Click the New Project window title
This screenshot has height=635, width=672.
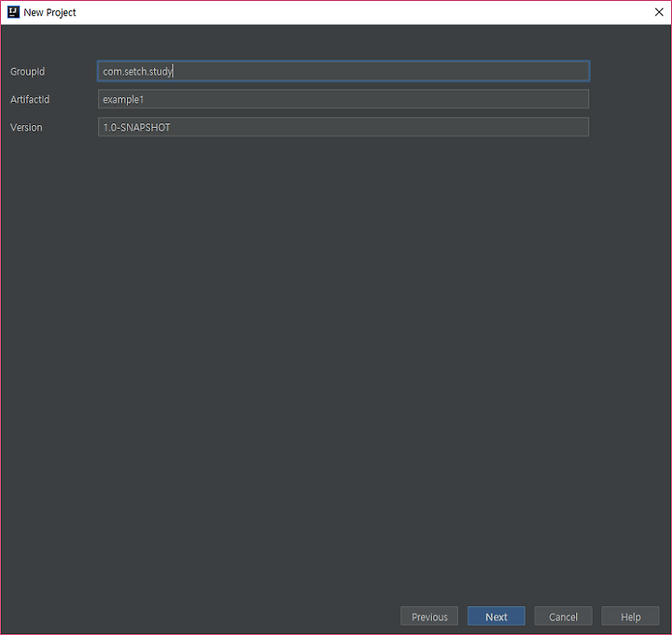49,12
